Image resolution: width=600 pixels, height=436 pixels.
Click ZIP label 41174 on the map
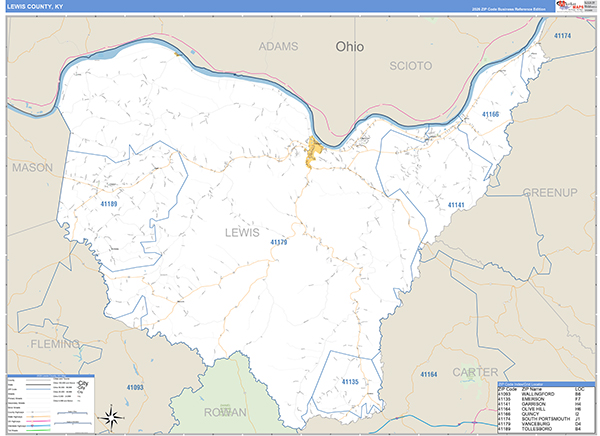coord(562,36)
